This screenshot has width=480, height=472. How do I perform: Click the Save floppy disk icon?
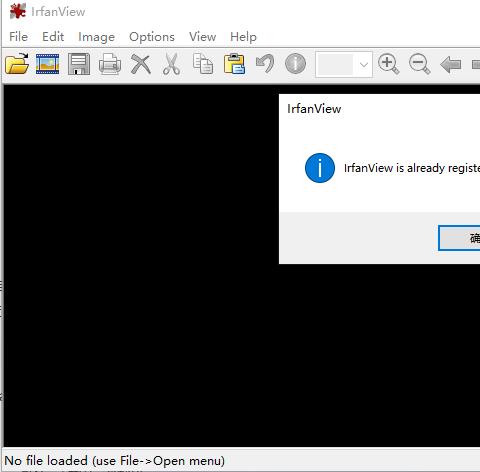79,64
